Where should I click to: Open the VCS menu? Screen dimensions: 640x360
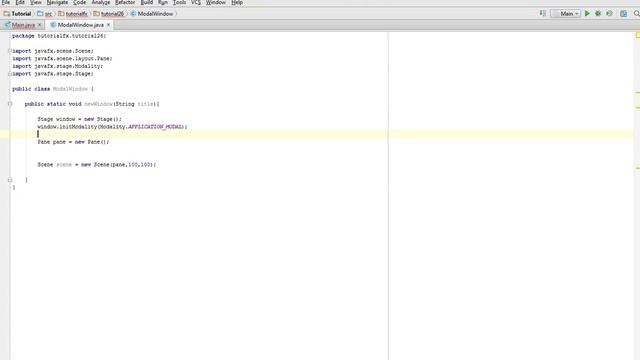coord(196,2)
